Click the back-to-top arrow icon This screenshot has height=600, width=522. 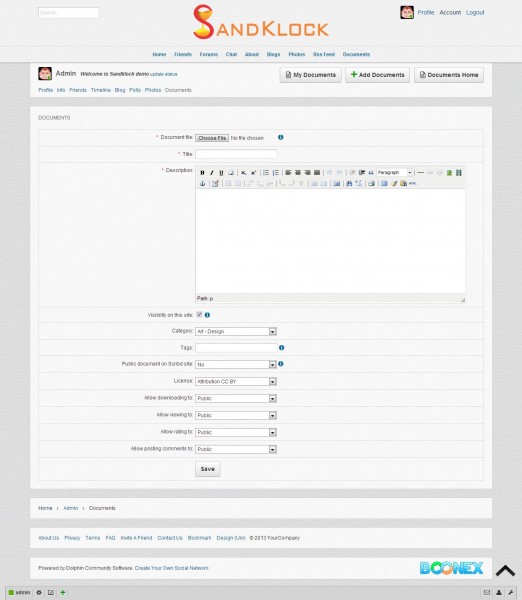click(x=505, y=570)
